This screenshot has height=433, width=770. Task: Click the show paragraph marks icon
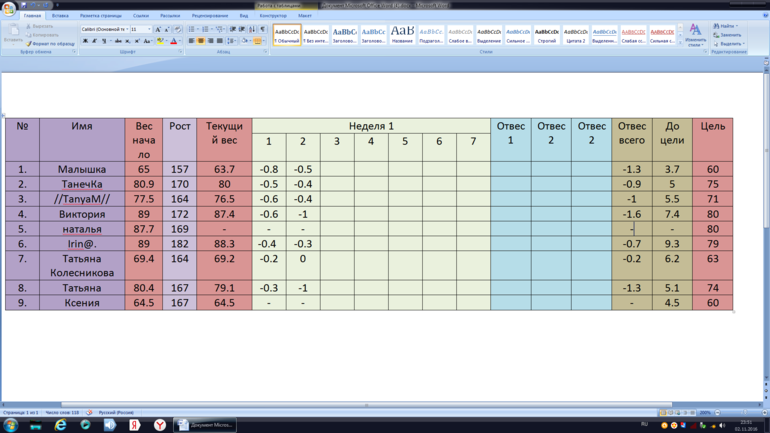pyautogui.click(x=263, y=30)
